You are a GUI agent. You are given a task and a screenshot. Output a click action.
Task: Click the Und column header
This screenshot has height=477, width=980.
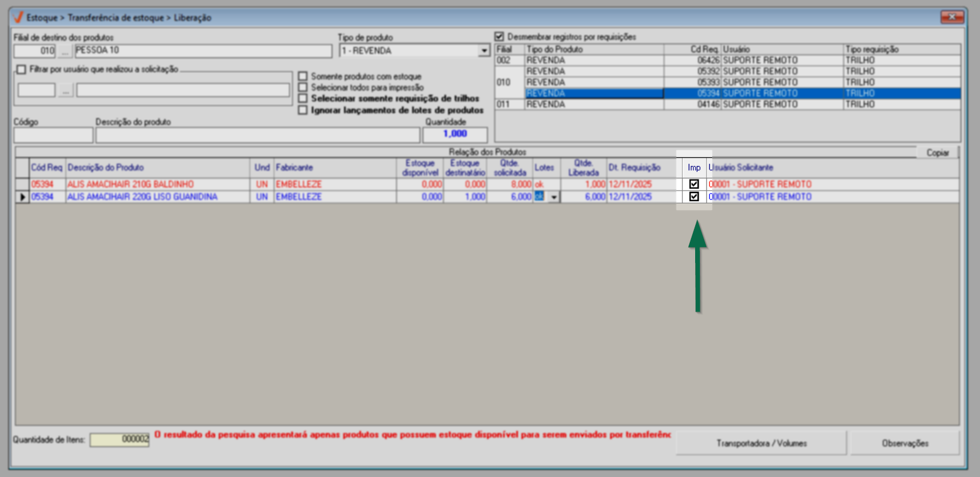pyautogui.click(x=262, y=168)
